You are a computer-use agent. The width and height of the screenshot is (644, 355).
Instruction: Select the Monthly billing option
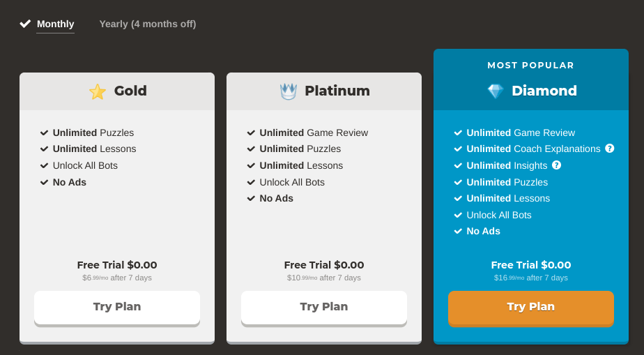tap(55, 24)
